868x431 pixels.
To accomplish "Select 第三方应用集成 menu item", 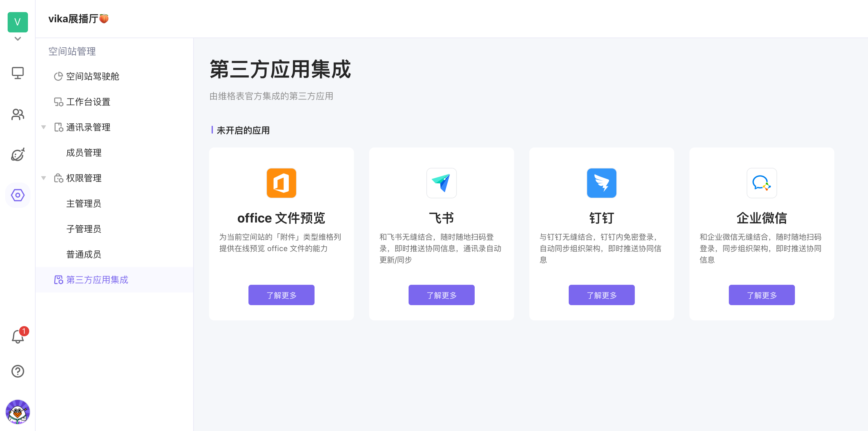I will pos(114,280).
